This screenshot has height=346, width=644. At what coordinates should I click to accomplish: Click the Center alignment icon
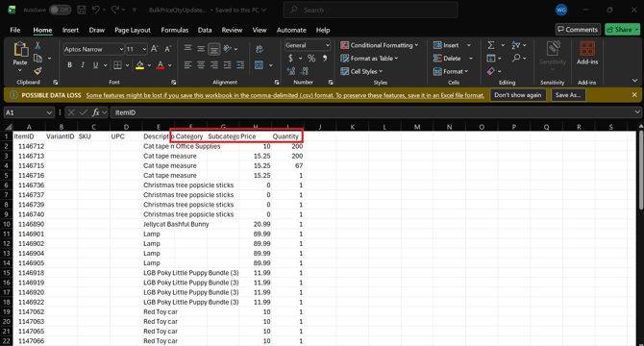coord(201,64)
